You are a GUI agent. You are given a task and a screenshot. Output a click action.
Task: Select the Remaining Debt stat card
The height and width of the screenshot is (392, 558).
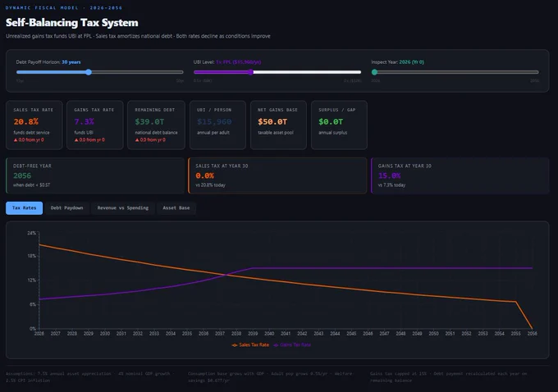point(156,125)
